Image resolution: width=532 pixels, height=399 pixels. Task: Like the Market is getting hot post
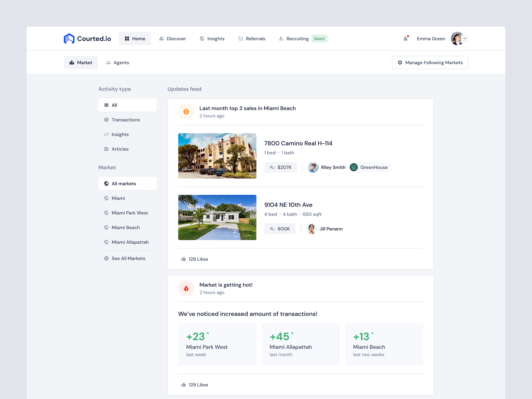[184, 385]
